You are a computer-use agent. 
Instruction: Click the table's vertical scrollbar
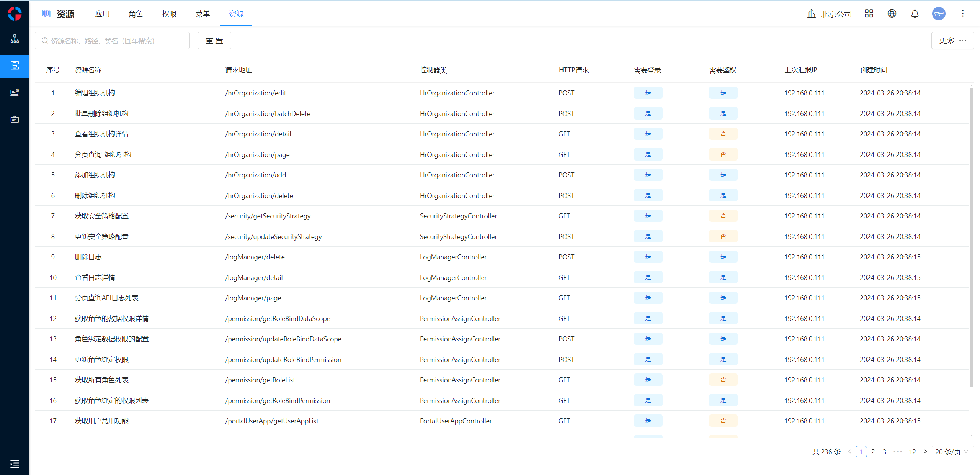click(971, 237)
